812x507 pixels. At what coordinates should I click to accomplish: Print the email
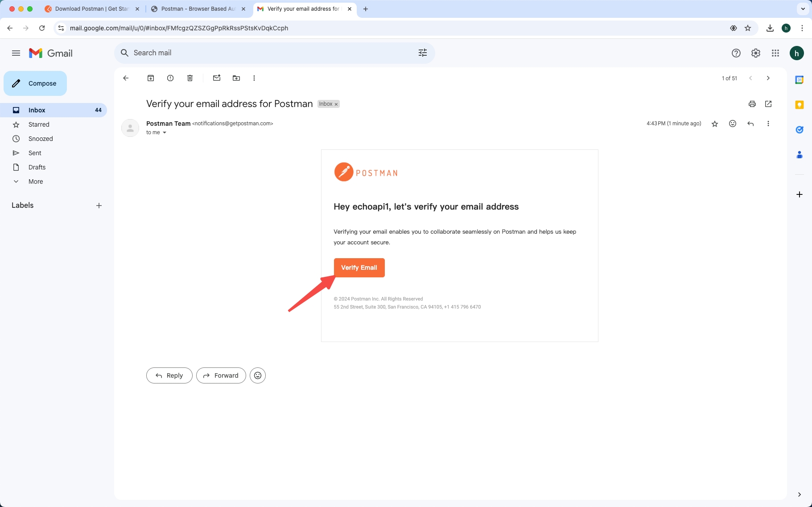pos(751,104)
